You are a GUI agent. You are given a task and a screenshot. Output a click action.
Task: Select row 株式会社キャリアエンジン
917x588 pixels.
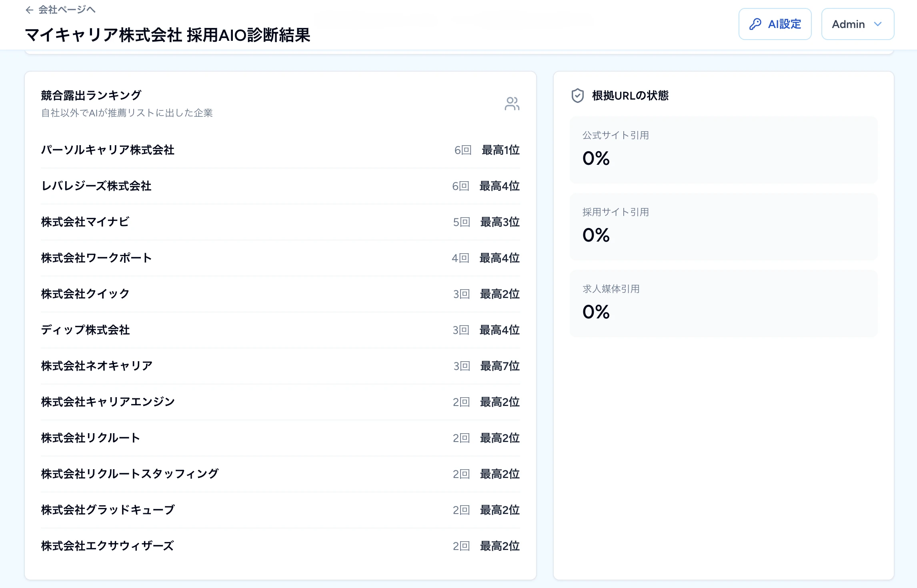[280, 402]
